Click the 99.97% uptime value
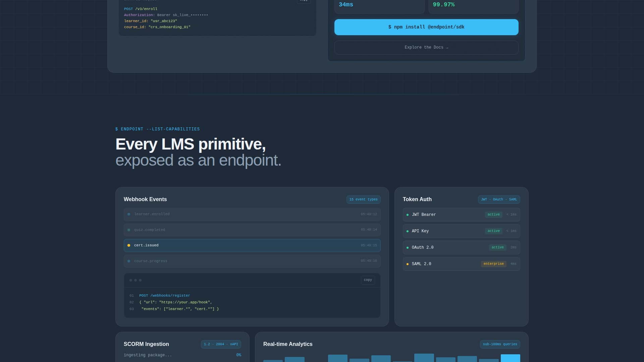644x362 pixels. pyautogui.click(x=443, y=5)
